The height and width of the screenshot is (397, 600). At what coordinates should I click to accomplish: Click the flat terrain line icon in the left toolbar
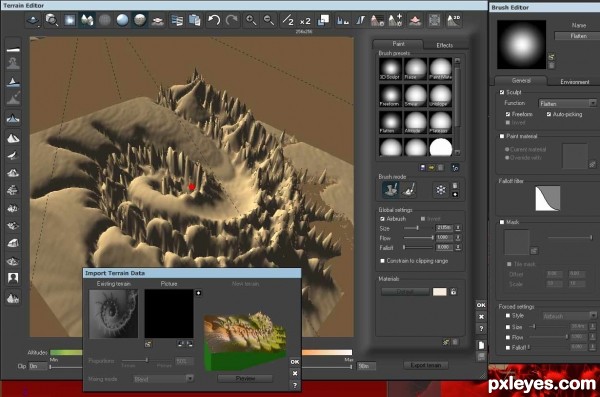point(13,49)
